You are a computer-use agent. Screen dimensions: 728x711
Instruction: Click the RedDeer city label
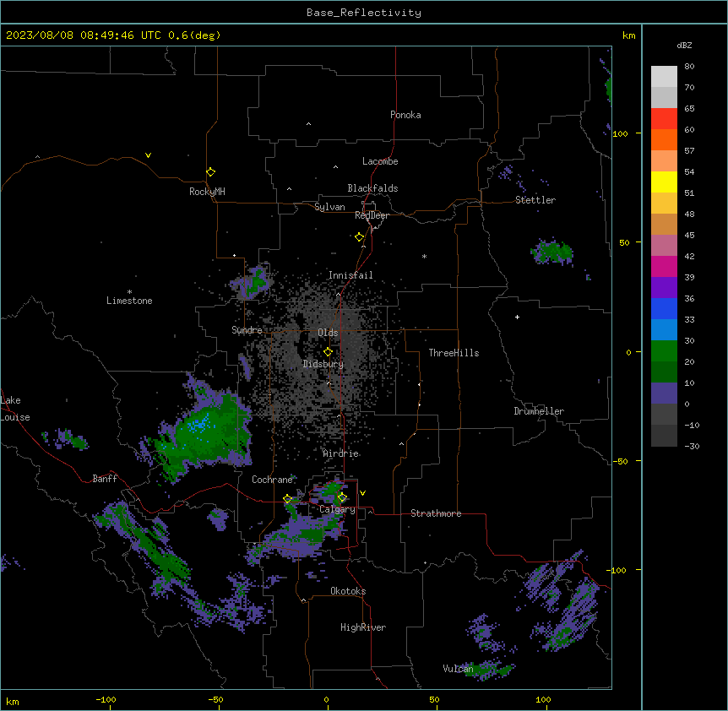pyautogui.click(x=372, y=215)
